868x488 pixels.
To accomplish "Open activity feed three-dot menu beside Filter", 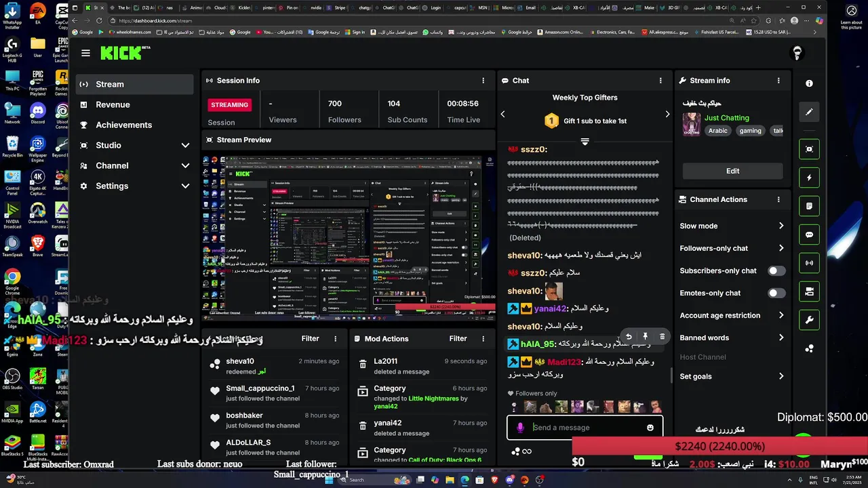I will (335, 339).
